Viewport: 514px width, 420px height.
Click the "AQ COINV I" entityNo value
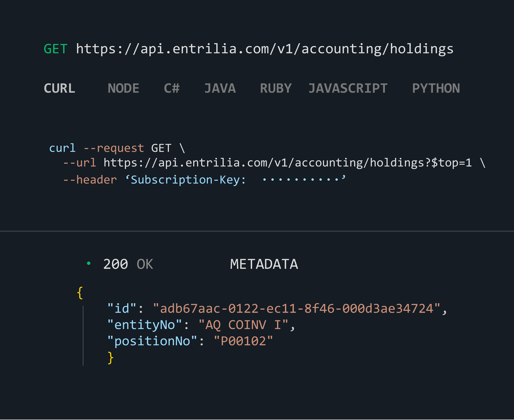(243, 325)
